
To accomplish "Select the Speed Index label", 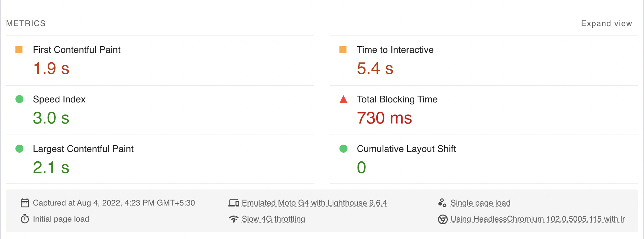I will (x=59, y=99).
